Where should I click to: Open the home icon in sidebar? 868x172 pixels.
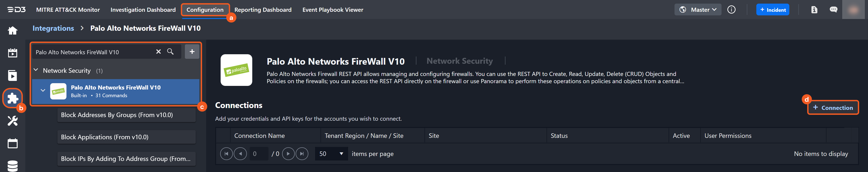[x=12, y=31]
